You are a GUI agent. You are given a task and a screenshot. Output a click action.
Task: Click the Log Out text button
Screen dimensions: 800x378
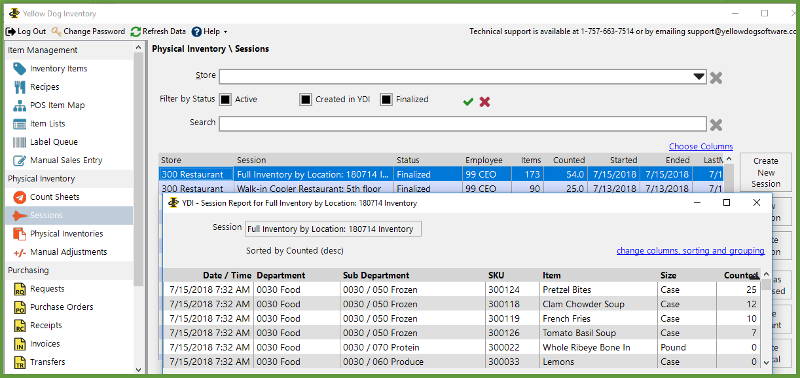coord(32,31)
